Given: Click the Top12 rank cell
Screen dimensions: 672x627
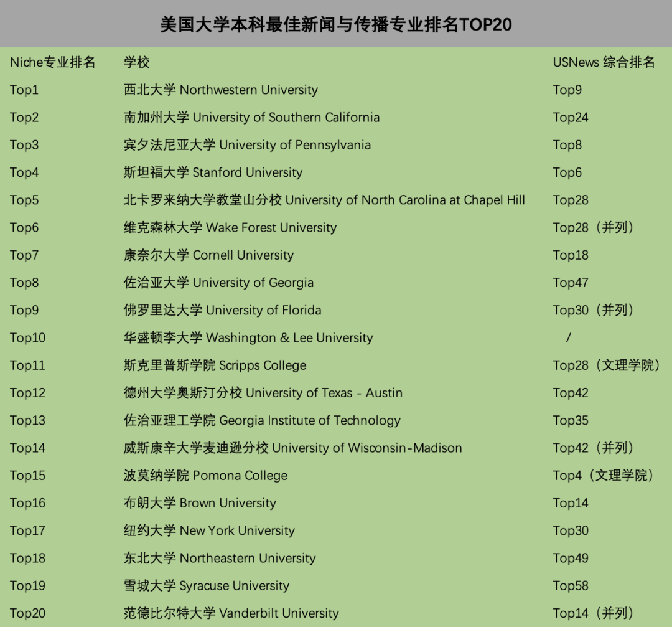Looking at the screenshot, I should click(27, 393).
